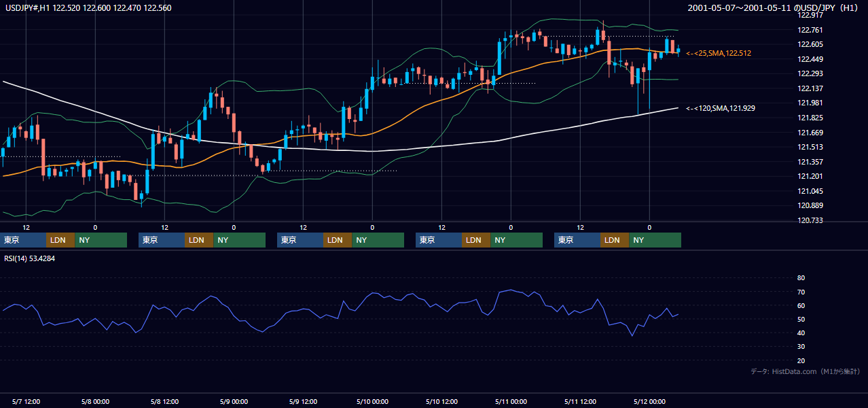
Task: Select price axis value 121.201
Action: 811,176
